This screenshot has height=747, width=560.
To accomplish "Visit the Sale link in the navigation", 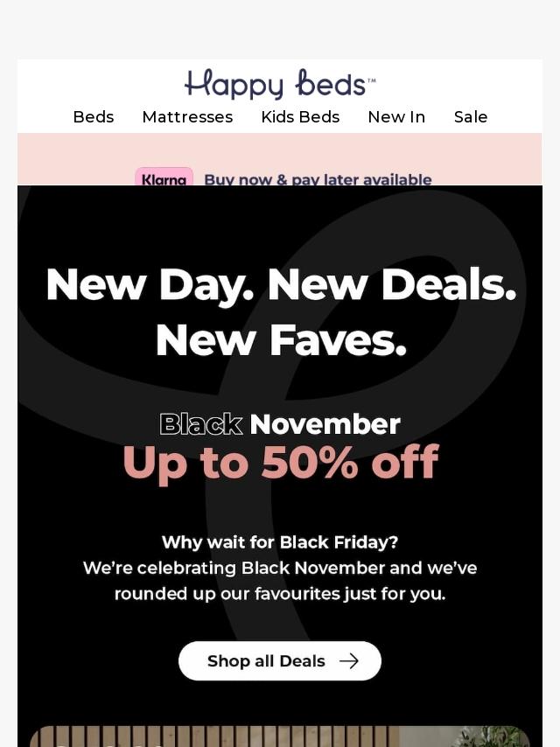I will 471,117.
